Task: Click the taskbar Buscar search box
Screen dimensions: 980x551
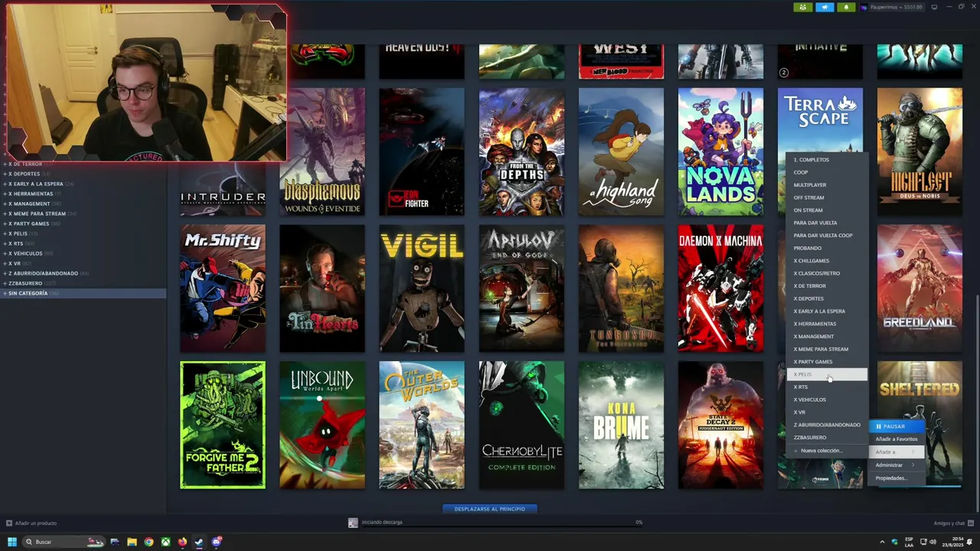Action: (x=64, y=542)
